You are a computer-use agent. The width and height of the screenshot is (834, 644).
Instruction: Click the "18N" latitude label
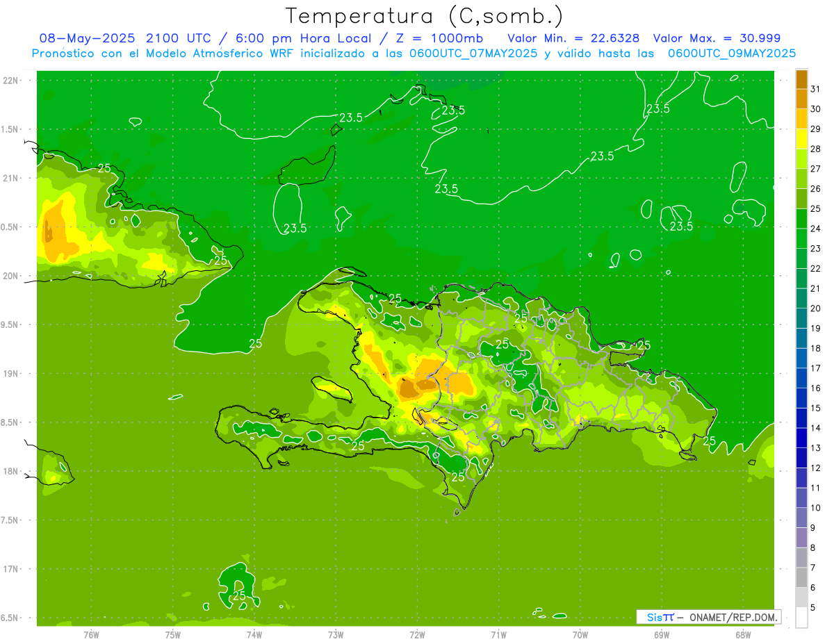pyautogui.click(x=10, y=471)
